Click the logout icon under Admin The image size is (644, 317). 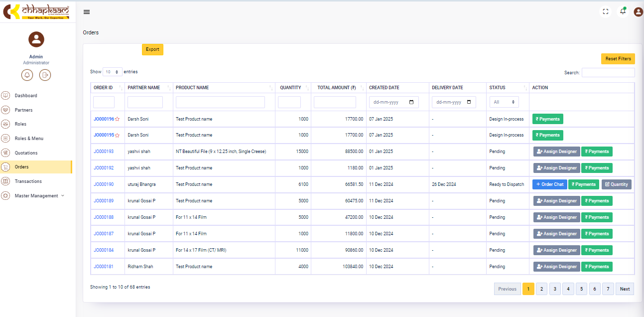click(45, 75)
